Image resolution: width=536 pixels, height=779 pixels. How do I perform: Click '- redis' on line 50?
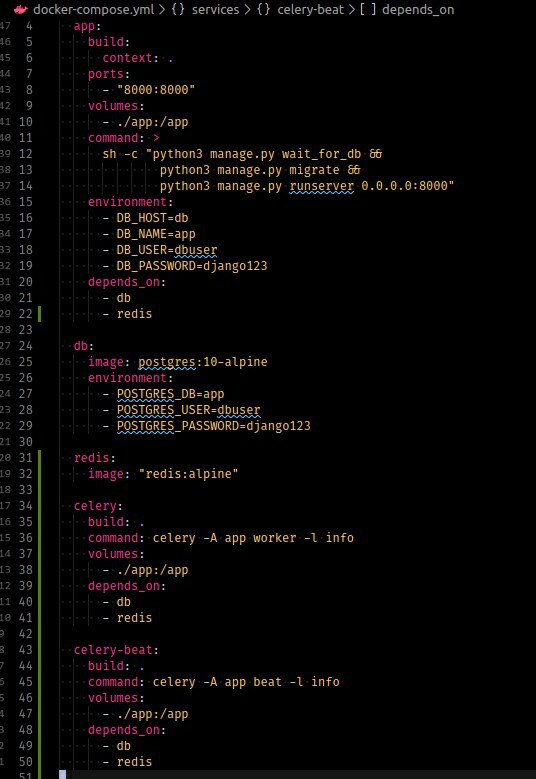[127, 761]
